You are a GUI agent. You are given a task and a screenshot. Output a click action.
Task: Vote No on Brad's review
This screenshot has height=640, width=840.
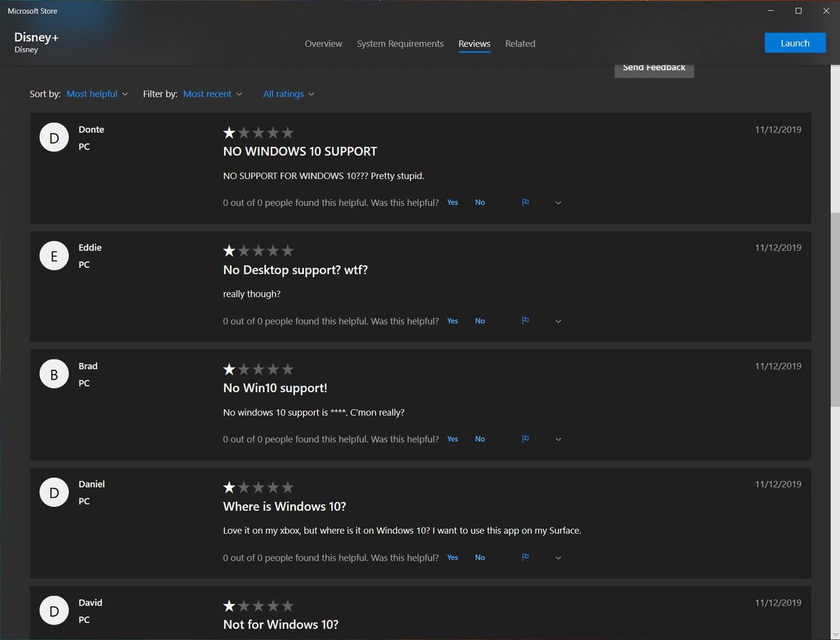[480, 439]
